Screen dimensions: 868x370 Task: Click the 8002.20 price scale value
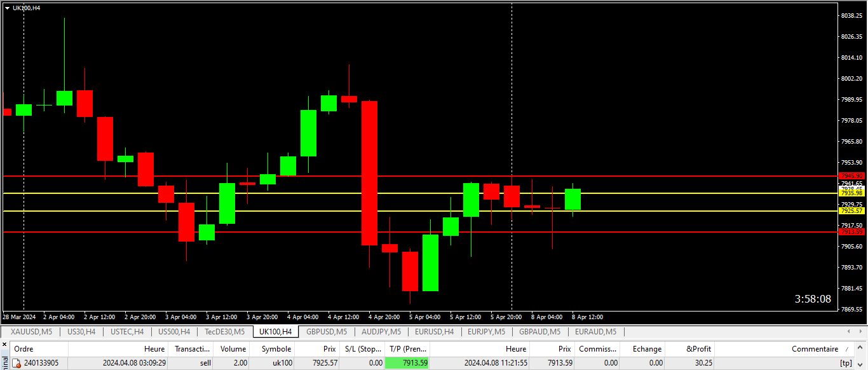851,78
